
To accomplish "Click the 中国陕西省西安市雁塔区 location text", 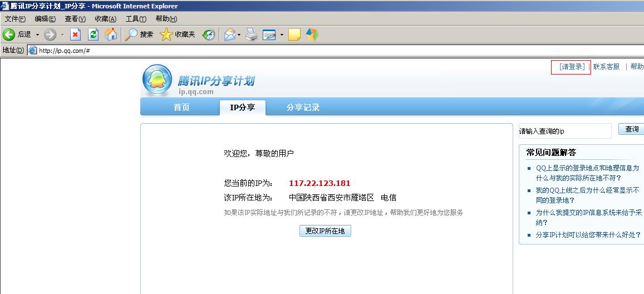I will coord(331,198).
